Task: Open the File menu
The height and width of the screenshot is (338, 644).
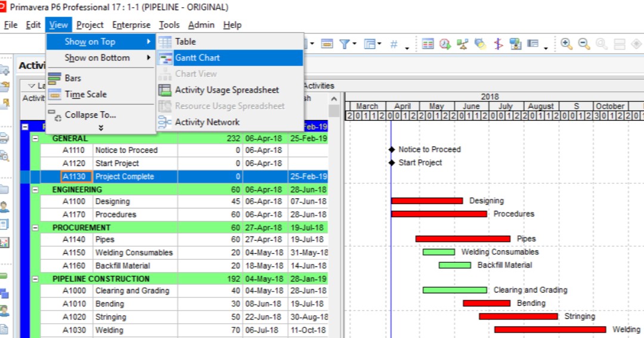Action: [x=11, y=24]
